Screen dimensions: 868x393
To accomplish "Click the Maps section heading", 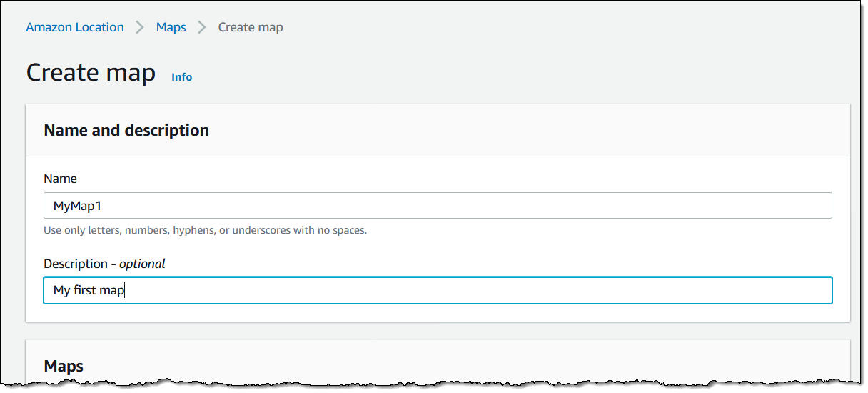I will pos(64,366).
